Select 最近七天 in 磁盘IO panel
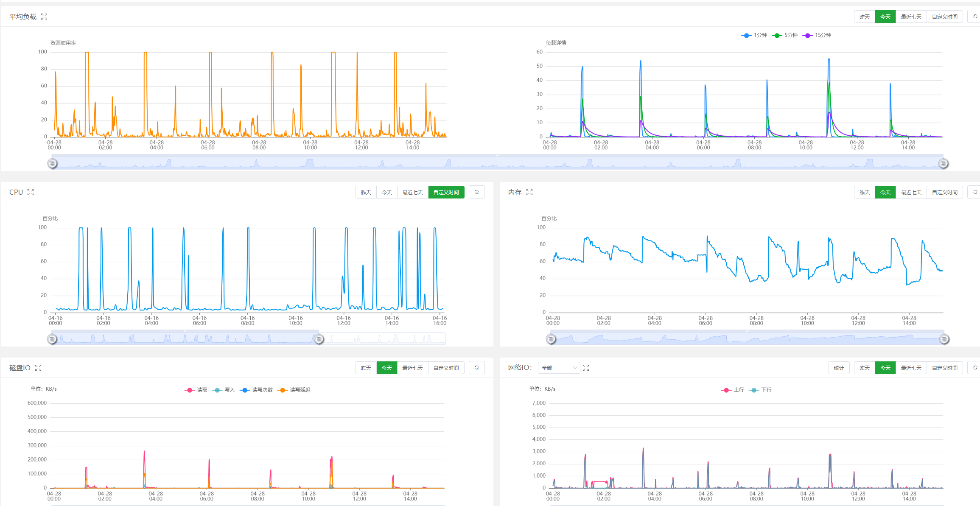 (413, 368)
